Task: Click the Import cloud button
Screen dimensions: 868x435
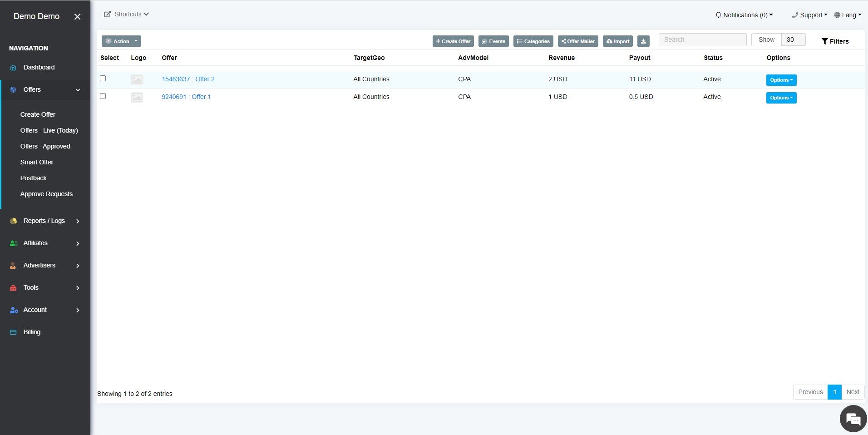Action: 618,41
